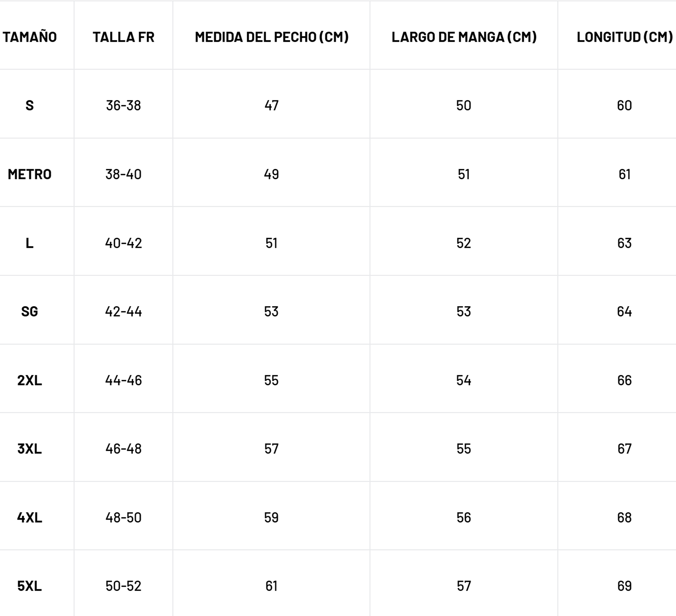Select the MEDIDA DEL PECHO (CM) header
Screen dimensions: 676x616
272,37
